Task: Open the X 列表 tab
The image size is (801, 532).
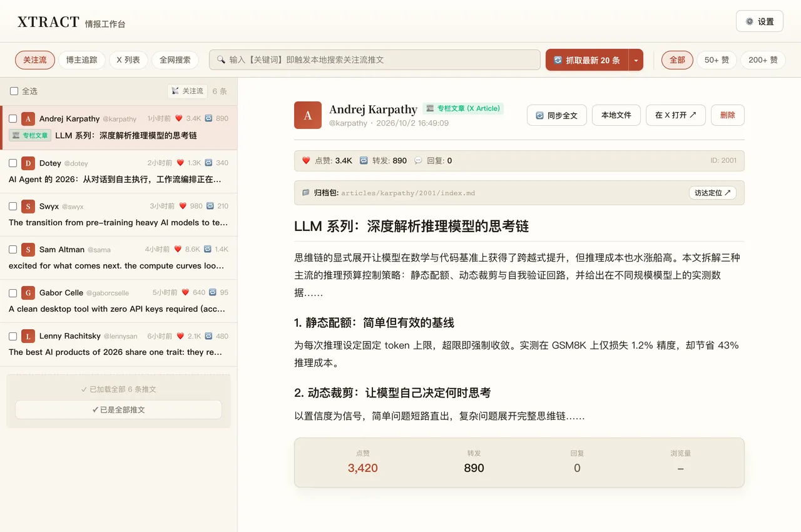Action: point(128,60)
